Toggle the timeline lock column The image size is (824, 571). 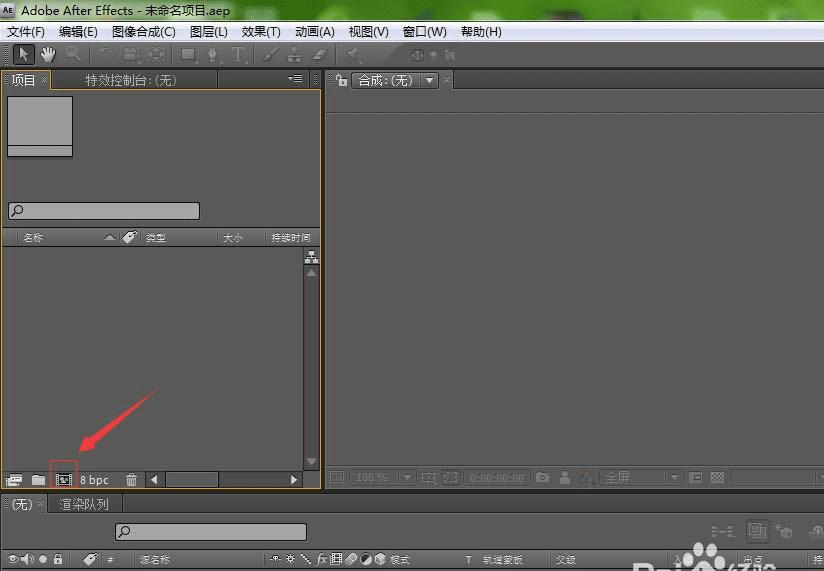(x=58, y=559)
